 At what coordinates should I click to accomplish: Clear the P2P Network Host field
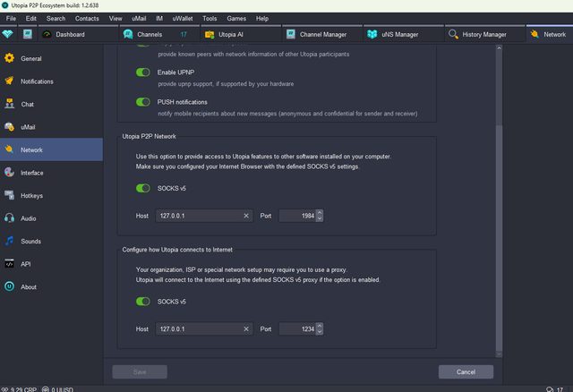pyautogui.click(x=246, y=216)
